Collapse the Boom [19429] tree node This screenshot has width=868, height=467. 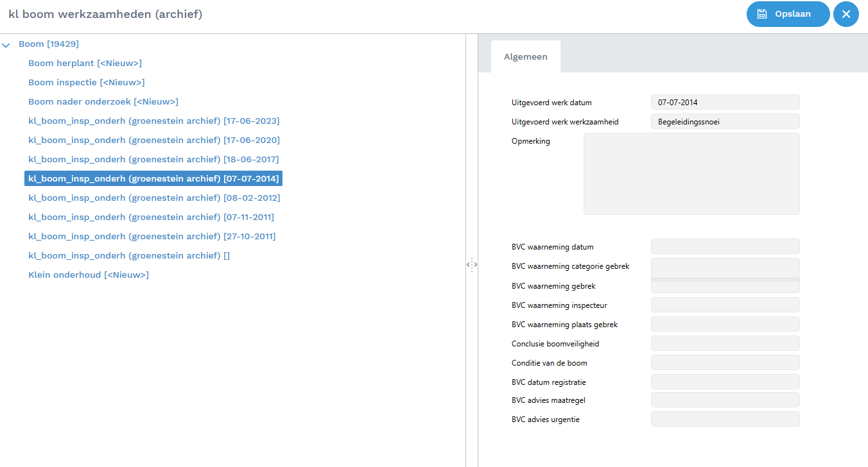pyautogui.click(x=6, y=45)
